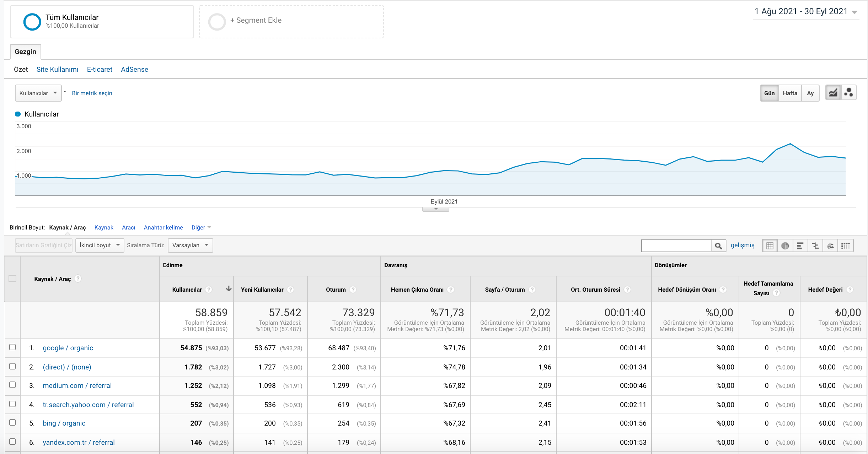Switch to the E-ticaret sub-tab
This screenshot has width=868, height=454.
100,70
